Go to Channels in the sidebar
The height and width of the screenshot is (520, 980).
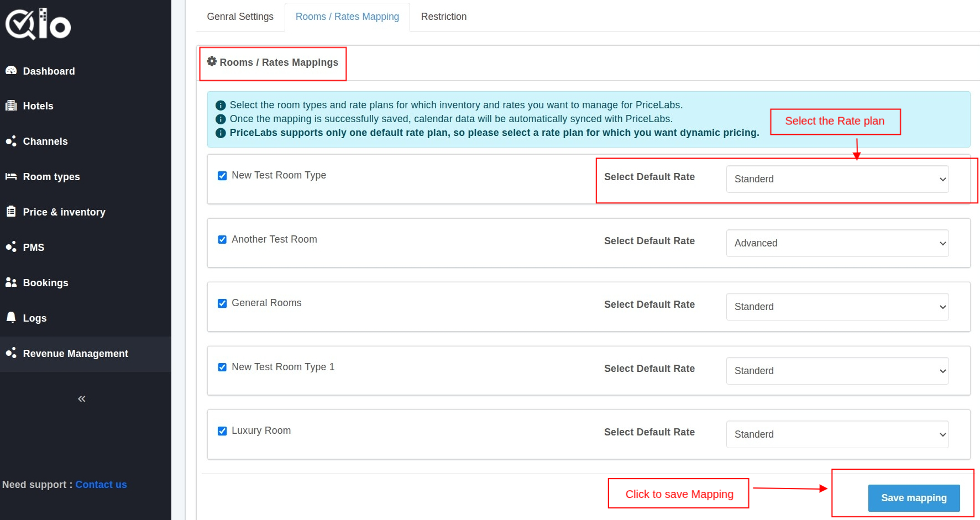point(45,141)
